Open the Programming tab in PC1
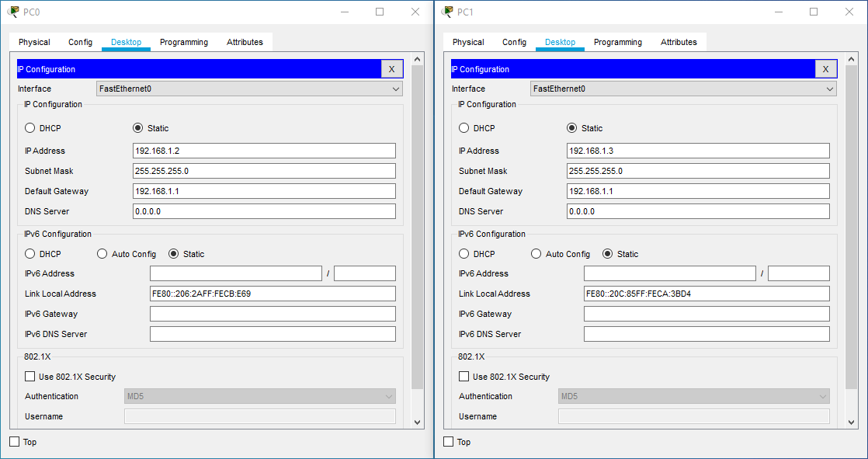The width and height of the screenshot is (868, 459). coord(618,42)
